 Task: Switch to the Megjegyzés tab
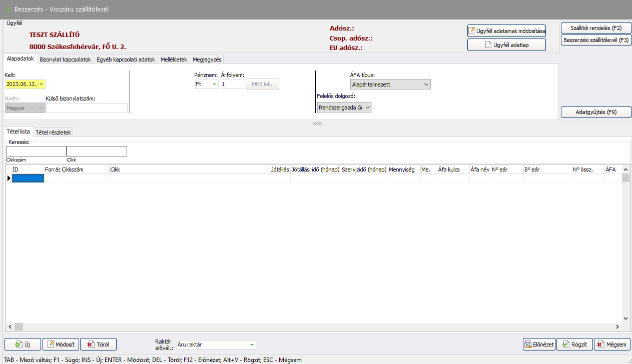pyautogui.click(x=207, y=59)
